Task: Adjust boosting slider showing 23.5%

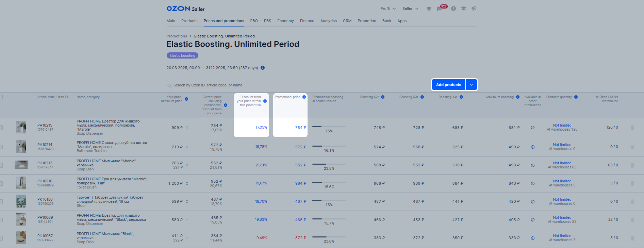Action: click(329, 164)
